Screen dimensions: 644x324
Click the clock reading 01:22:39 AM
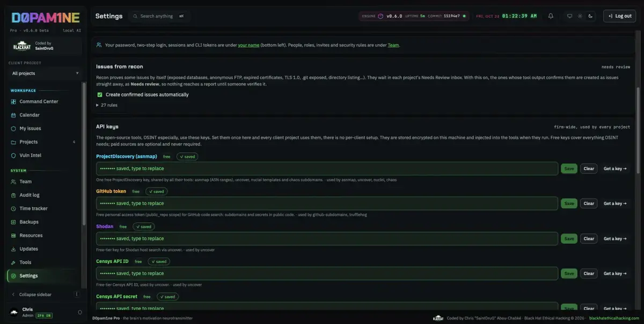point(519,16)
